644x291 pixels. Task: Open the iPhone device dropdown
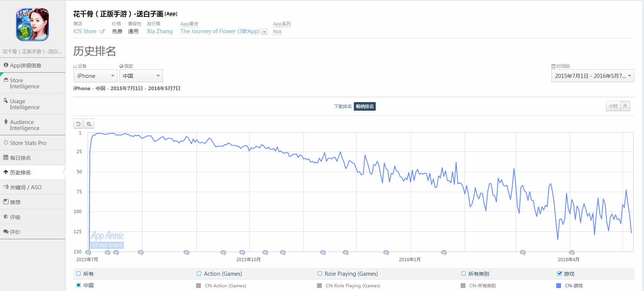click(x=96, y=76)
